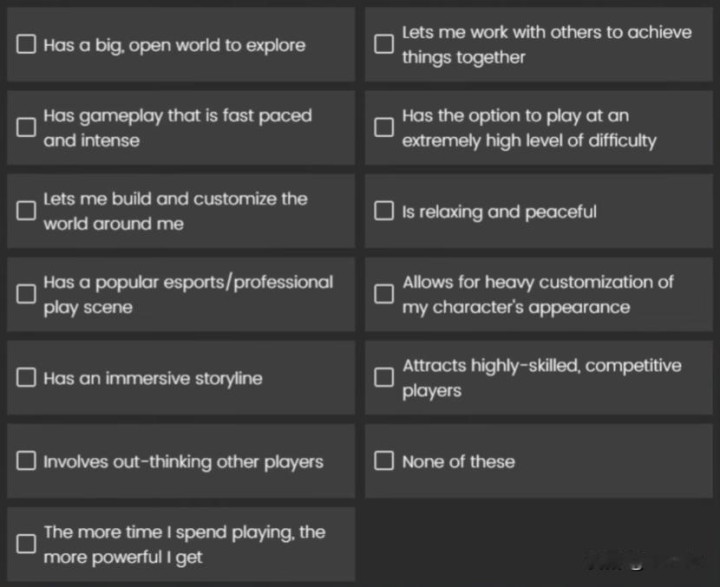Image resolution: width=720 pixels, height=587 pixels.
Task: Click the 'Involves out-thinking other players' text
Action: (183, 461)
